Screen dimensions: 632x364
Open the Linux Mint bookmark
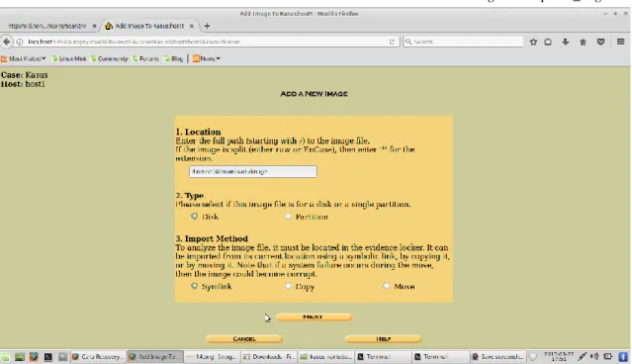click(69, 58)
